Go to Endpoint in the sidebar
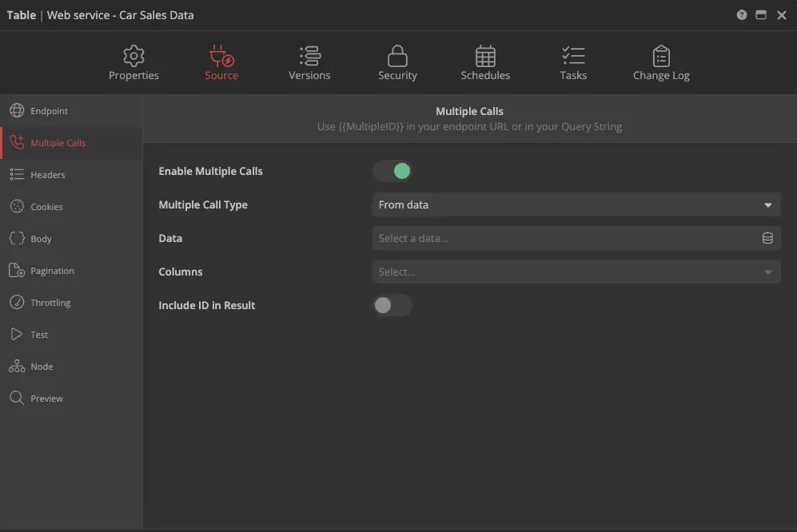The image size is (797, 532). tap(49, 111)
